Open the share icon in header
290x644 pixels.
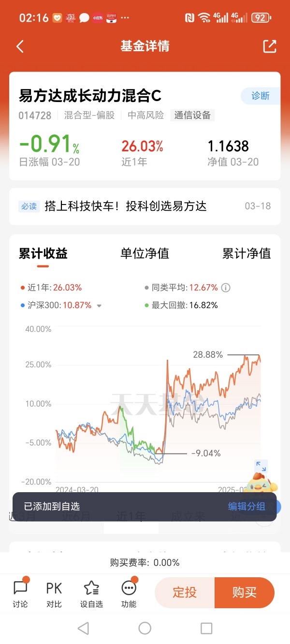[269, 46]
